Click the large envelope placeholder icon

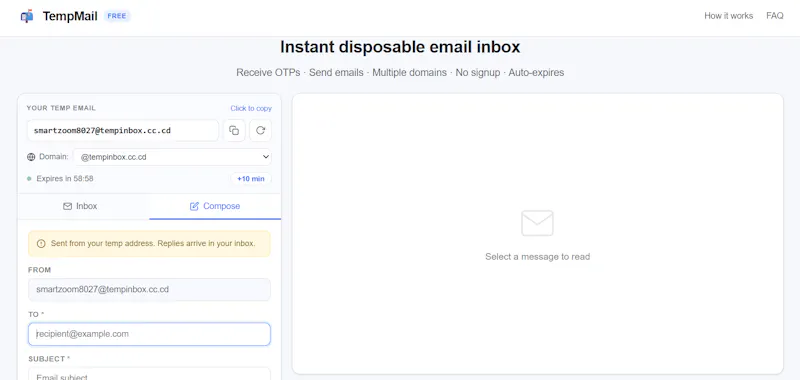(x=537, y=223)
